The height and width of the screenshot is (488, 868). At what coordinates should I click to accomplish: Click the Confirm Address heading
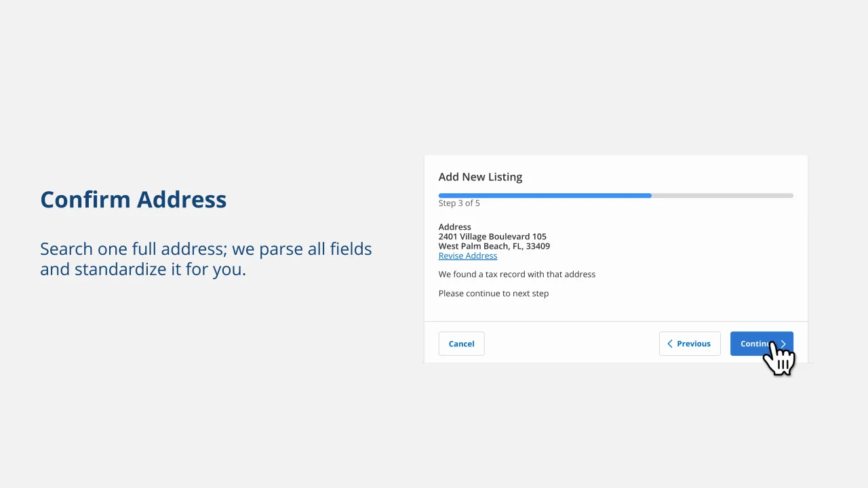pyautogui.click(x=134, y=199)
